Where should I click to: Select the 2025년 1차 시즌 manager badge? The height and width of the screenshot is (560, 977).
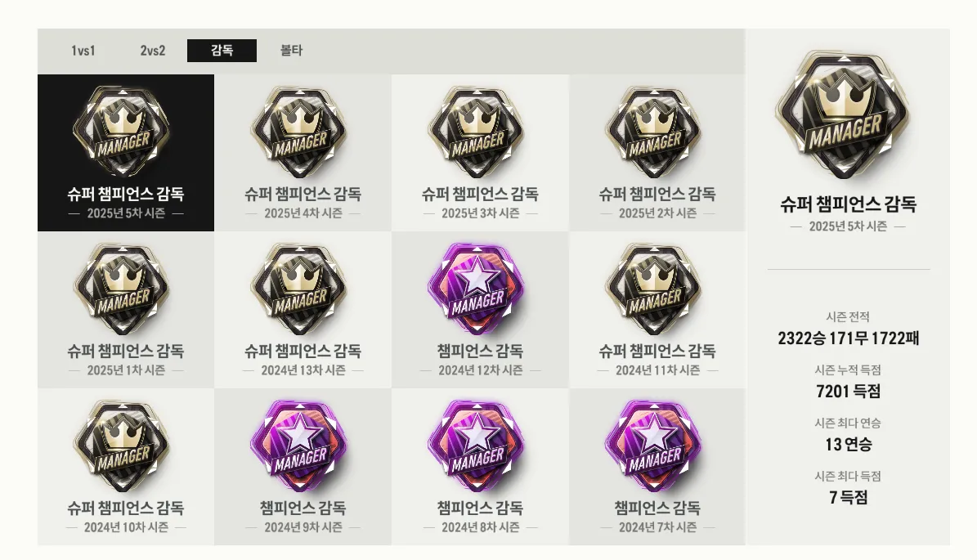pyautogui.click(x=125, y=310)
